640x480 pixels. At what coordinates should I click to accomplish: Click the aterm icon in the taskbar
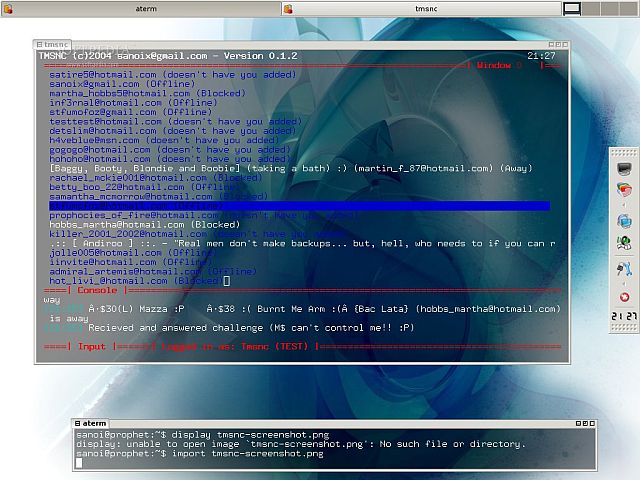pyautogui.click(x=8, y=8)
